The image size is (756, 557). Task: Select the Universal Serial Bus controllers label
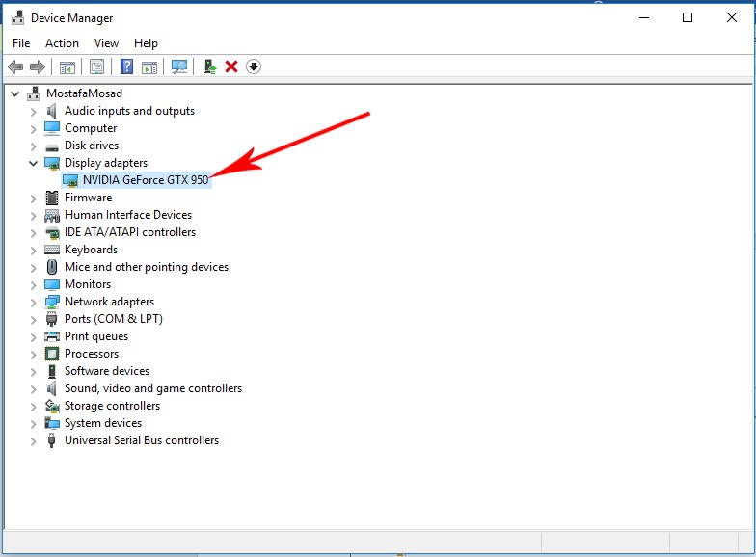142,440
